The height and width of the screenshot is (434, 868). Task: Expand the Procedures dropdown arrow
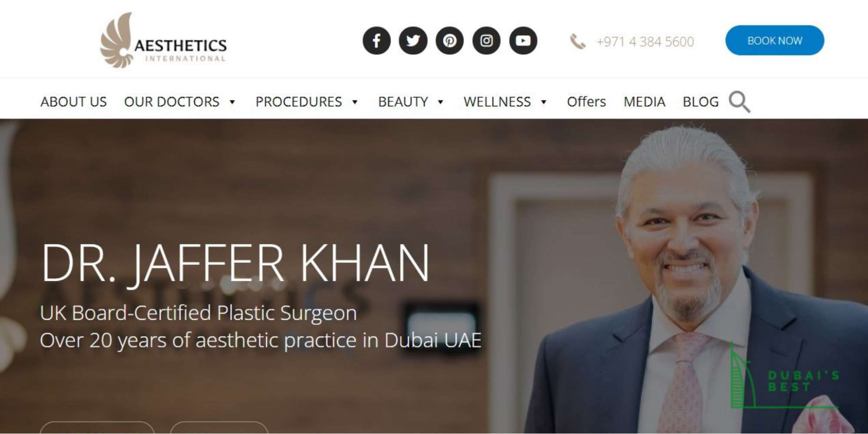click(x=355, y=102)
